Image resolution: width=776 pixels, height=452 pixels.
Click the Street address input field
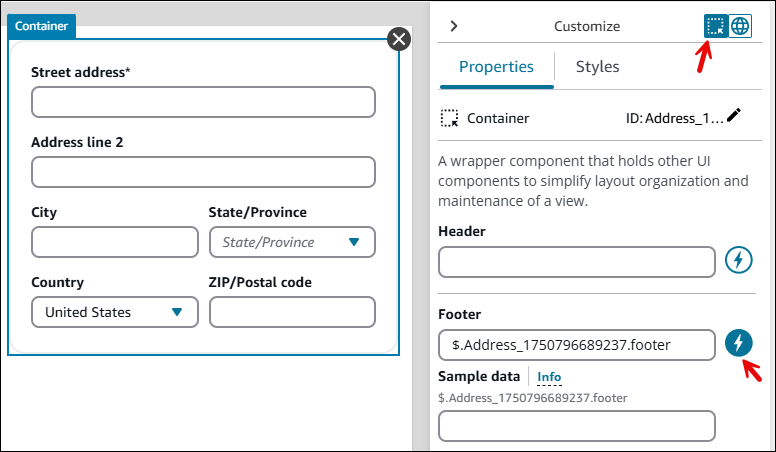point(203,102)
